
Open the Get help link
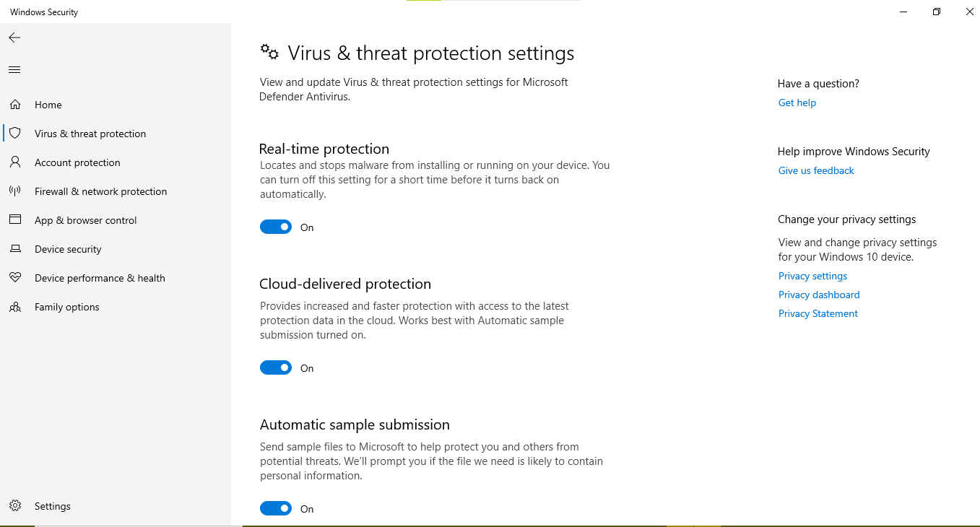(x=797, y=102)
